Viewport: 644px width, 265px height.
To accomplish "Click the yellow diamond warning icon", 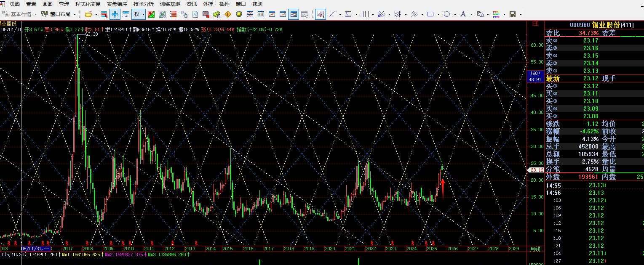I will click(228, 14).
